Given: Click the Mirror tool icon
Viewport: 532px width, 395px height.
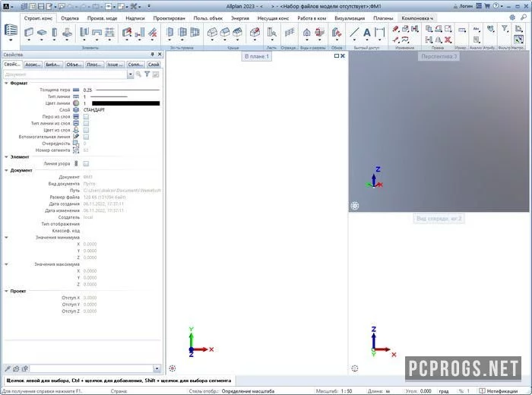Looking at the screenshot, I should [439, 40].
